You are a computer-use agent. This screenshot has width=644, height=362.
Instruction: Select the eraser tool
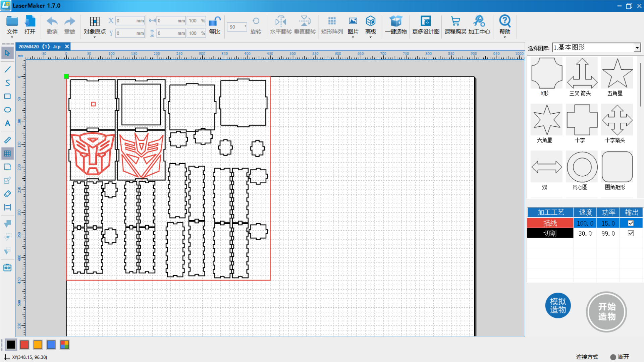tap(7, 194)
